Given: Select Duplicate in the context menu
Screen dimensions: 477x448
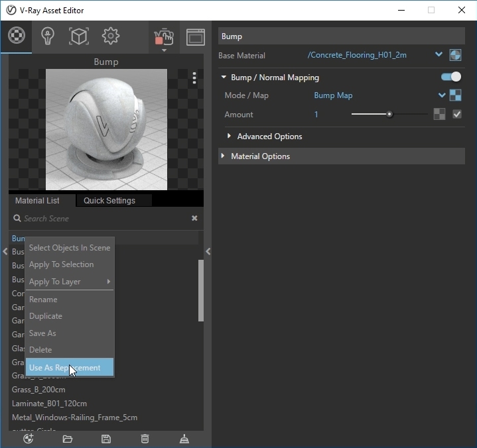Looking at the screenshot, I should point(46,316).
